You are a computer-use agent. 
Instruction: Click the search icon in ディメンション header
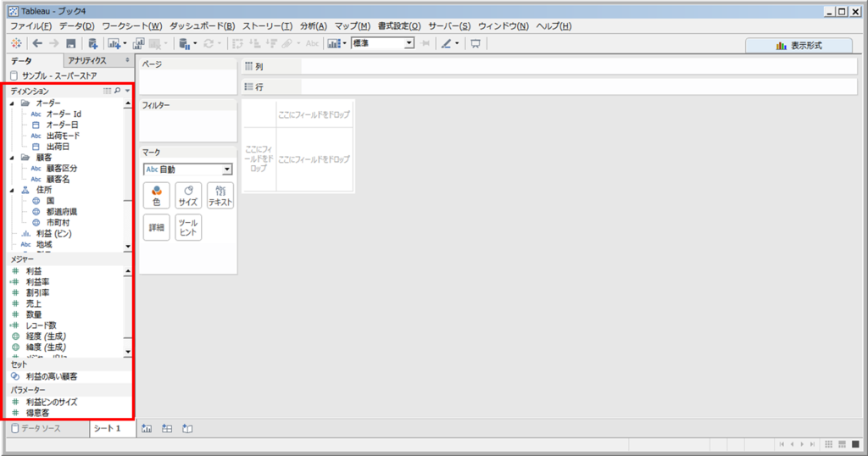click(117, 91)
